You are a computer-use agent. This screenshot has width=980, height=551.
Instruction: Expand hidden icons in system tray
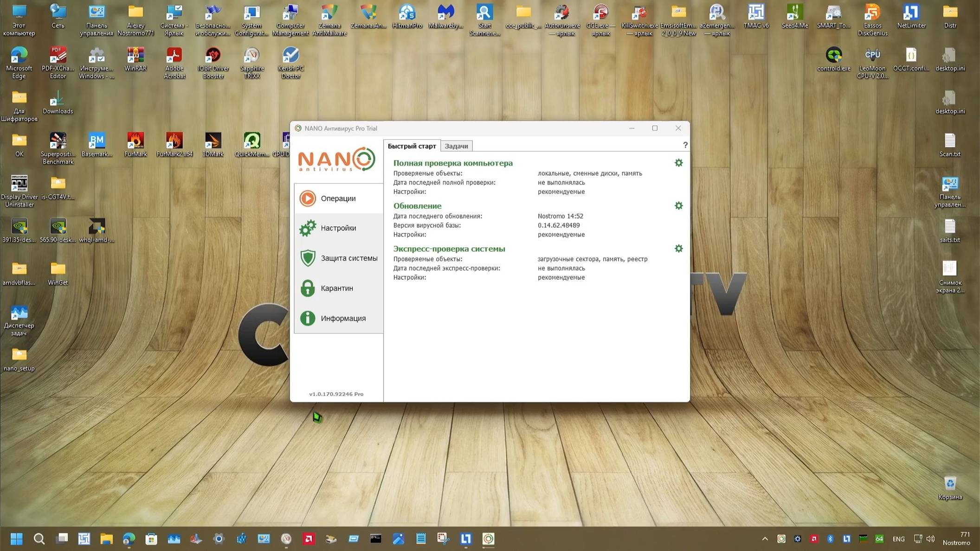(764, 539)
